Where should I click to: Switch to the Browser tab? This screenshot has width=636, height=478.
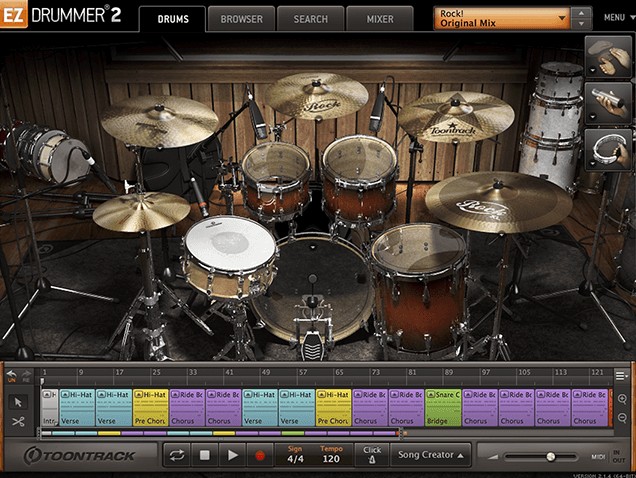(x=241, y=18)
